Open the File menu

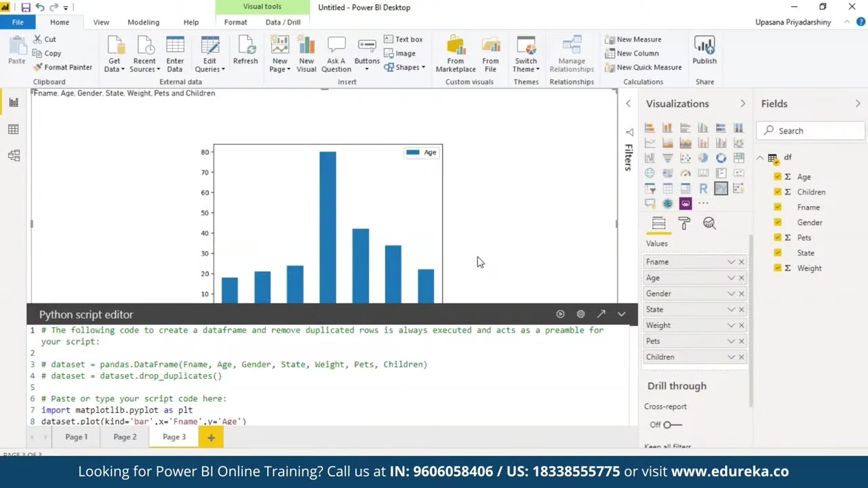pyautogui.click(x=18, y=22)
